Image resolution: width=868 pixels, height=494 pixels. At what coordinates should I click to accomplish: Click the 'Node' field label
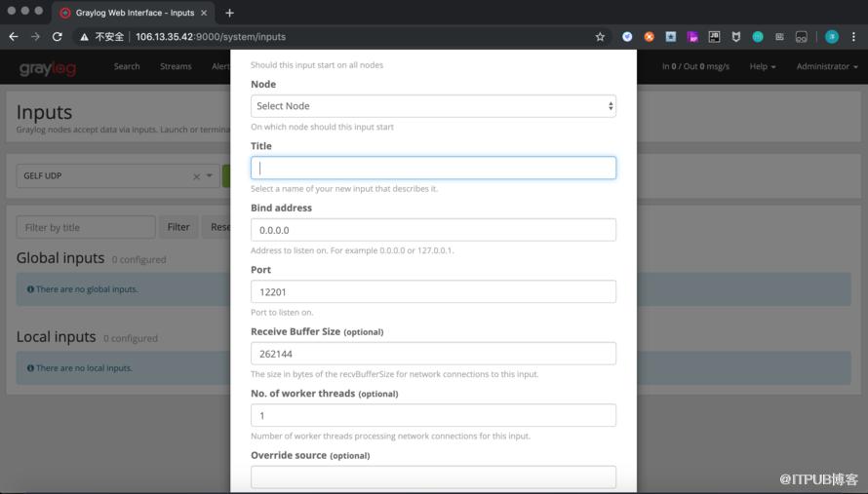(x=263, y=84)
